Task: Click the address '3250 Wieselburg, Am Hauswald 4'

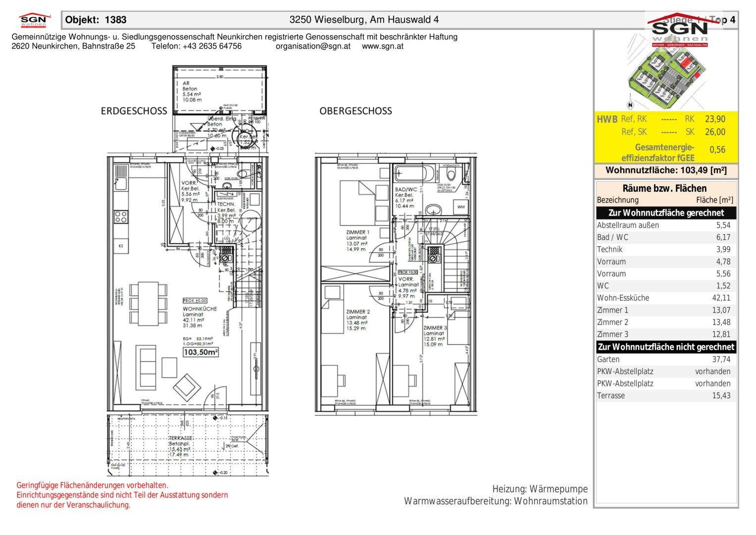Action: click(x=364, y=20)
